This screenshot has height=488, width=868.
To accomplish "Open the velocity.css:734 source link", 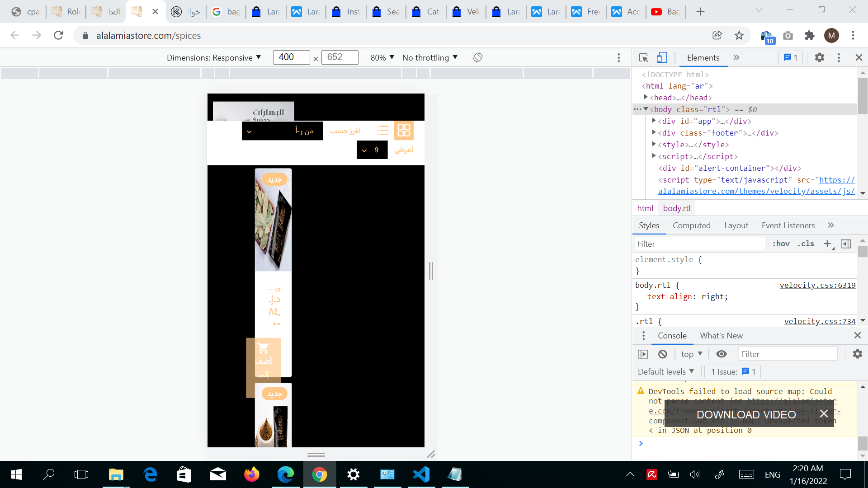I will point(820,321).
